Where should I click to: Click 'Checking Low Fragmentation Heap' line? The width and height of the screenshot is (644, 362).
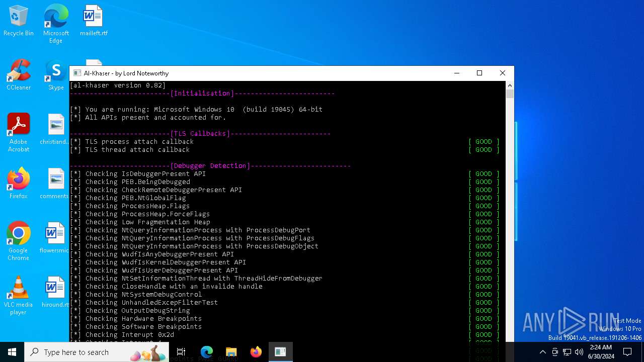140,222
